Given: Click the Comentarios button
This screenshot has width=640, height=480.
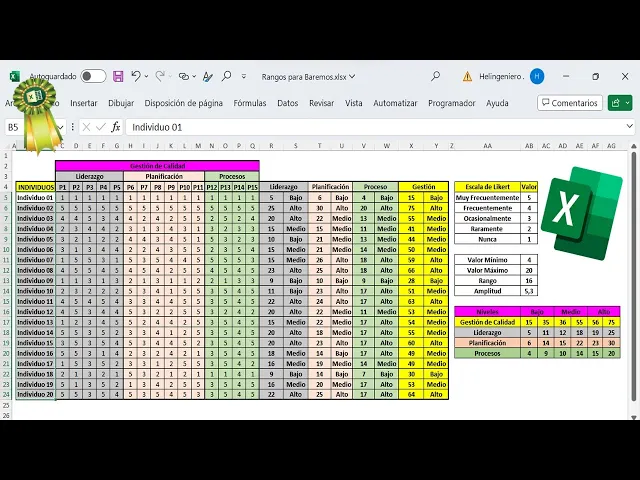Looking at the screenshot, I should point(570,103).
